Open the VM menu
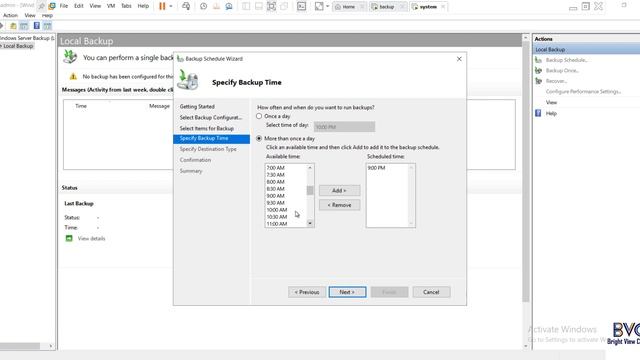This screenshot has height=360, width=640. point(111,6)
